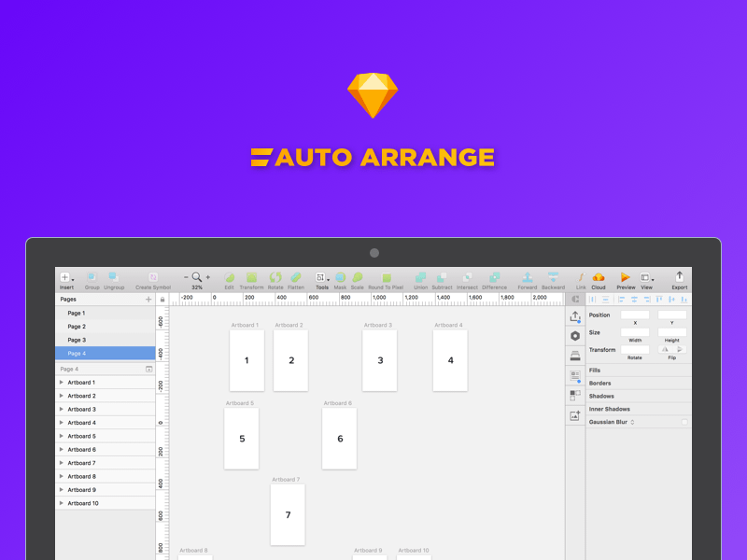Click the Borders section header
The width and height of the screenshot is (747, 560).
[x=639, y=383]
